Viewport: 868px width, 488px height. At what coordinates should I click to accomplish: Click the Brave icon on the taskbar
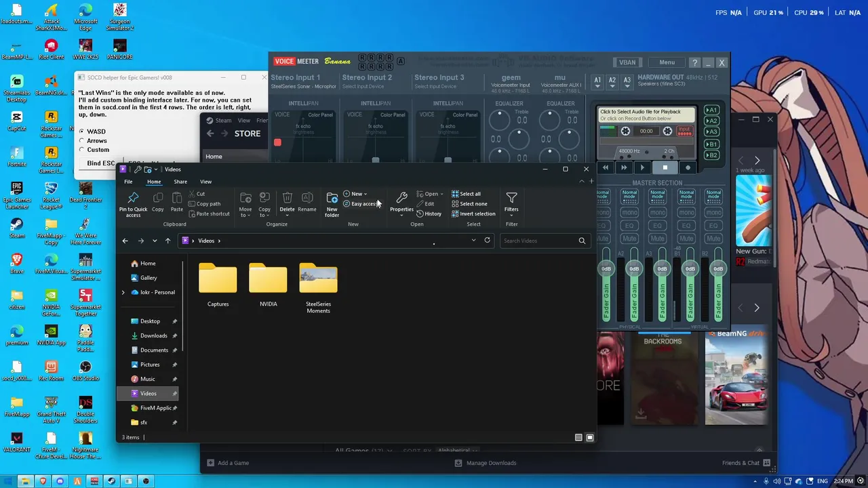point(43,481)
